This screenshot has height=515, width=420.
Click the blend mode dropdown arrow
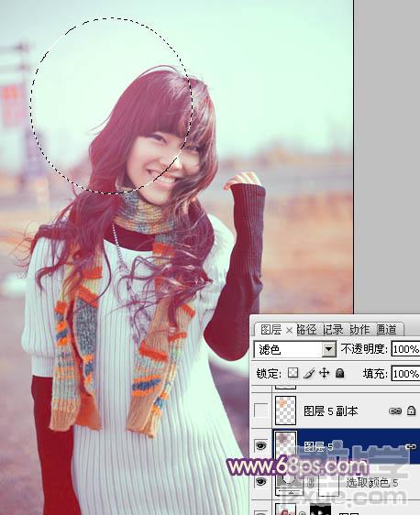tap(328, 349)
